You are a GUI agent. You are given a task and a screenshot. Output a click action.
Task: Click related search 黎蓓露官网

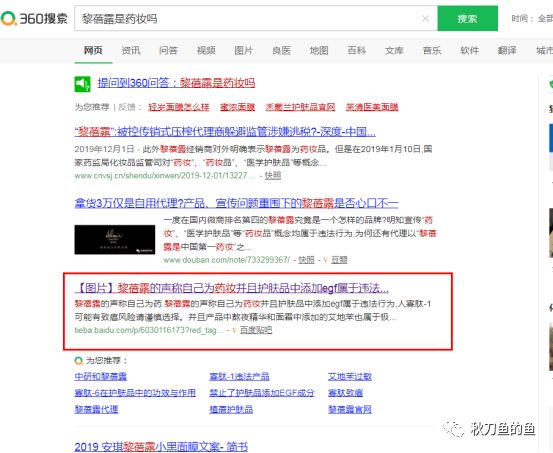click(350, 409)
